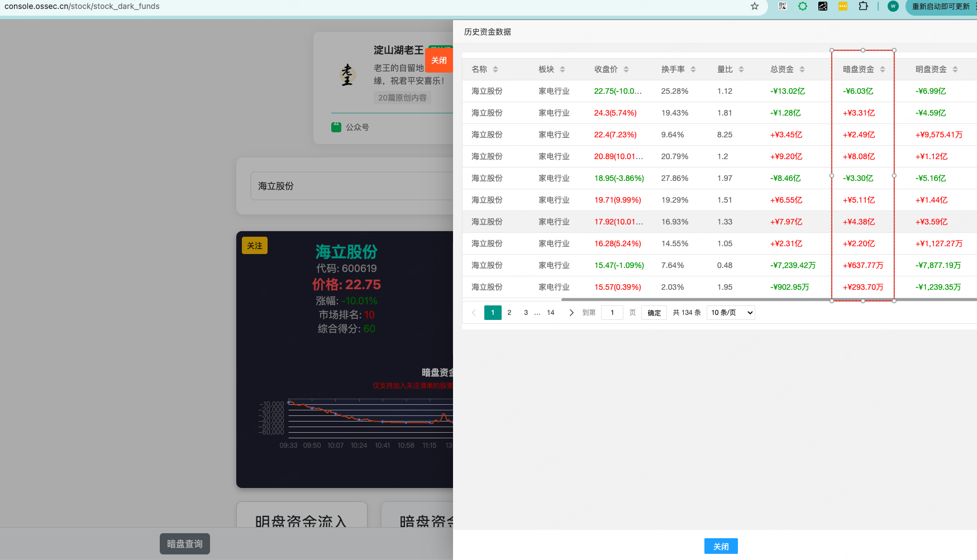Click the 暗盘查询 button

point(185,544)
